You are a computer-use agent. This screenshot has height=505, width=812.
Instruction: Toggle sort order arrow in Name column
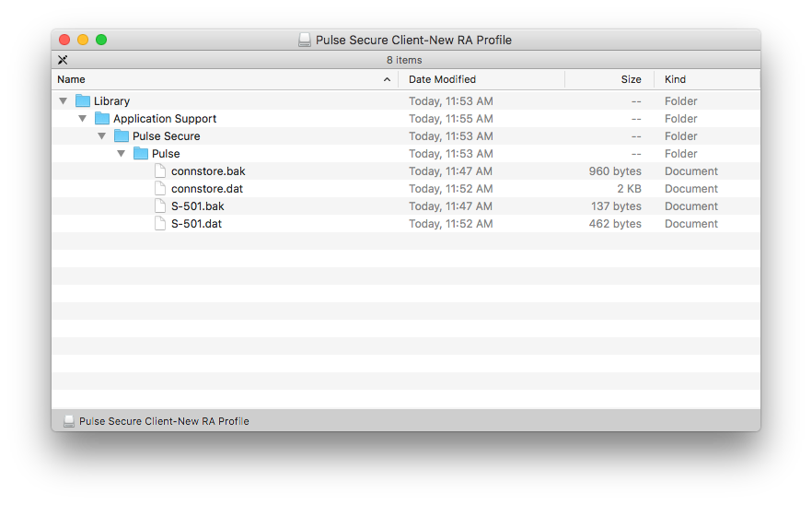pos(387,79)
